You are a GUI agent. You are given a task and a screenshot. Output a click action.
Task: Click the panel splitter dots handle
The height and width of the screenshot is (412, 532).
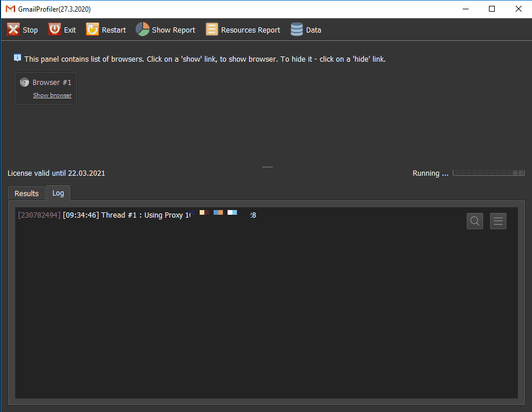(x=267, y=167)
